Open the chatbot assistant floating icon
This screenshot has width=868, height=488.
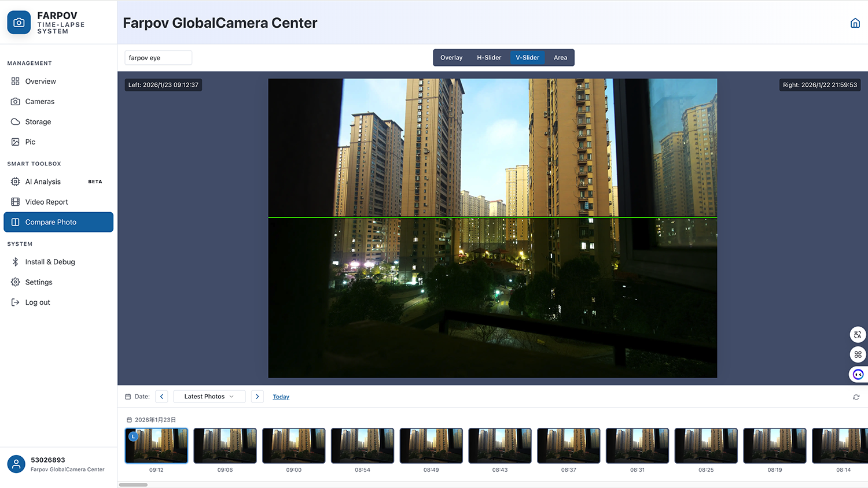pos(858,375)
